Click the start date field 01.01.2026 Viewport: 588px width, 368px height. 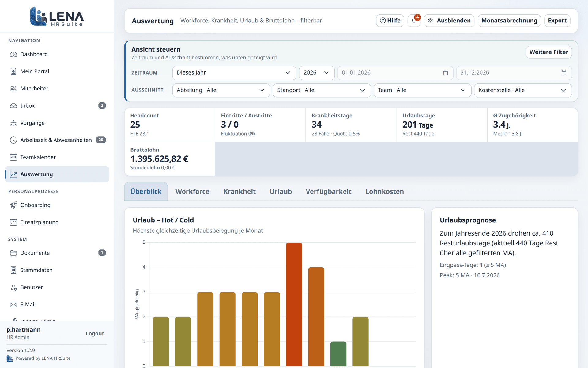pyautogui.click(x=395, y=73)
